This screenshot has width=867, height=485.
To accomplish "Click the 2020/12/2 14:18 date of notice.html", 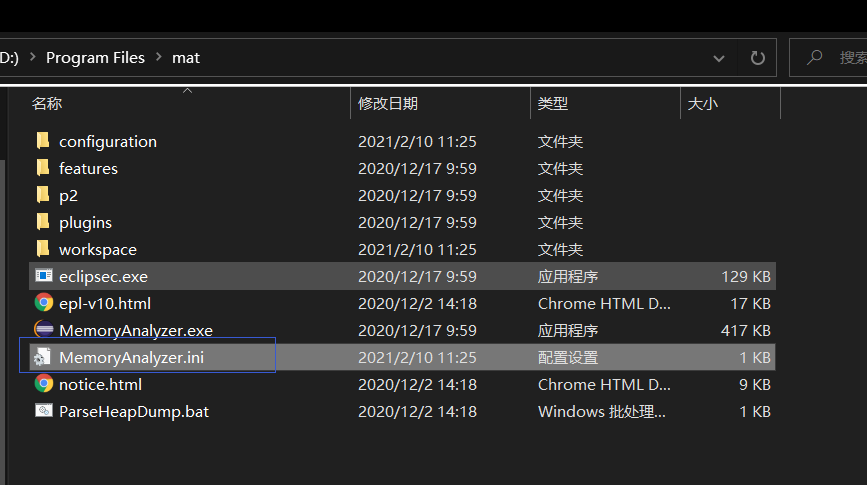I will (x=417, y=385).
